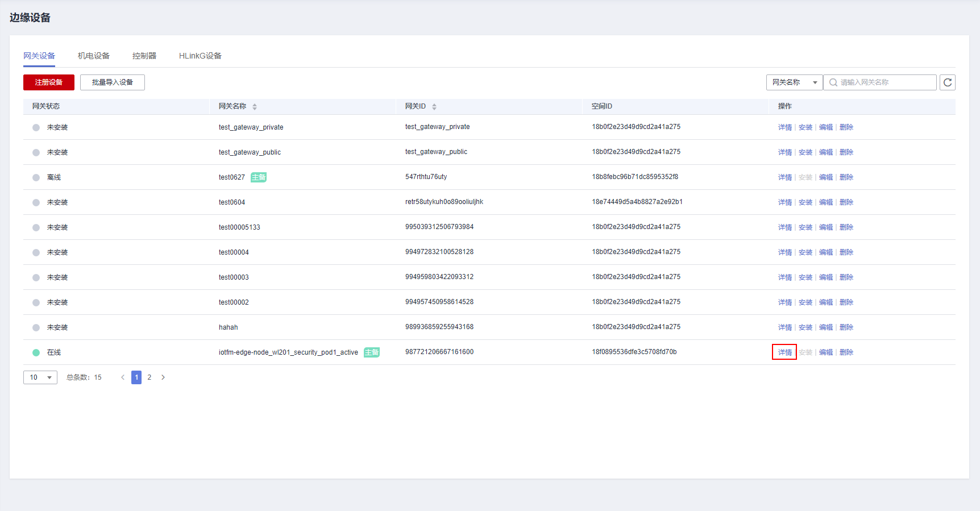Click the grey status dot for test0627
980x511 pixels.
click(36, 177)
